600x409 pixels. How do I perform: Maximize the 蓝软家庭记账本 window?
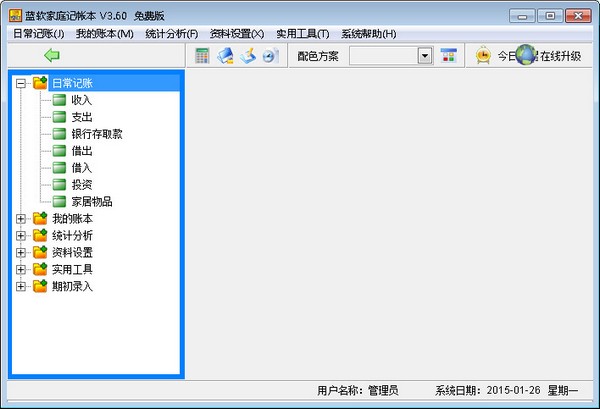click(x=550, y=16)
